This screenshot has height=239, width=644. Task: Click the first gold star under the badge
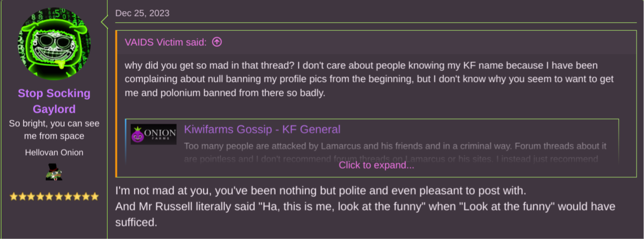click(14, 197)
